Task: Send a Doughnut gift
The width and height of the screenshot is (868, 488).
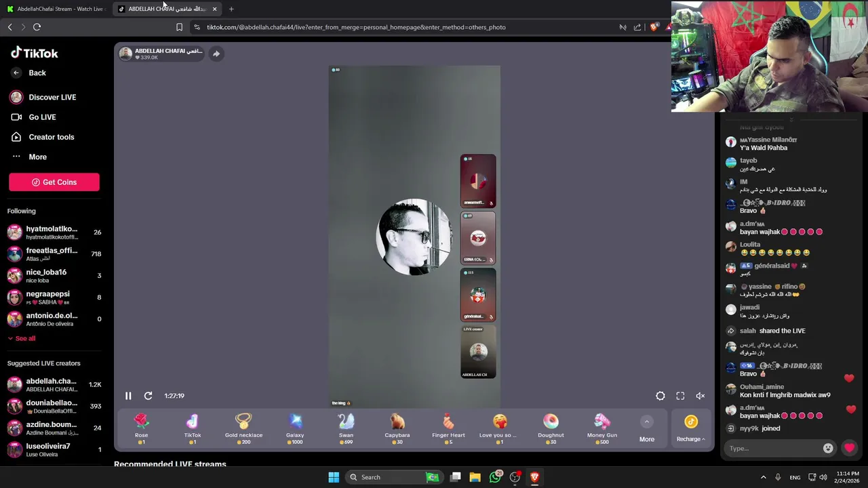Action: (x=551, y=428)
